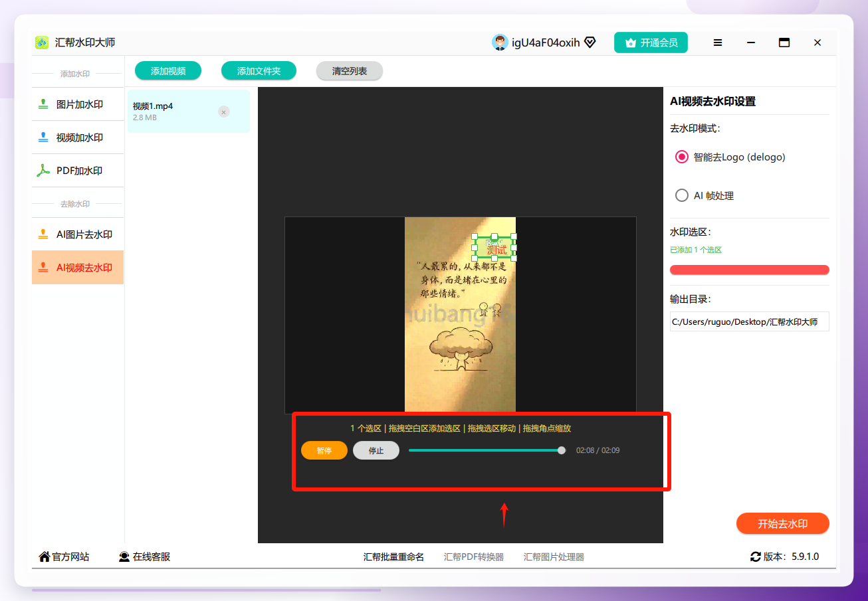Open 汇帮批量重命名 in the bottom bar
This screenshot has width=868, height=601.
coord(393,557)
